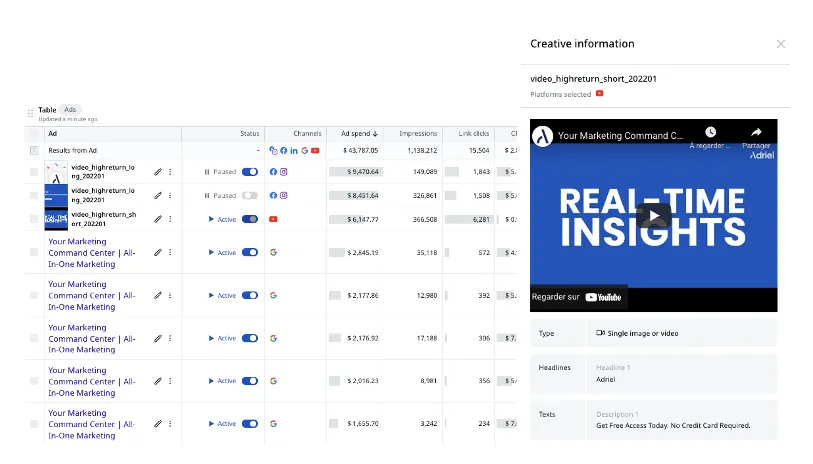Click pencil icon for video_highreturn_short_202201 row
This screenshot has width=813, height=464.
click(158, 219)
